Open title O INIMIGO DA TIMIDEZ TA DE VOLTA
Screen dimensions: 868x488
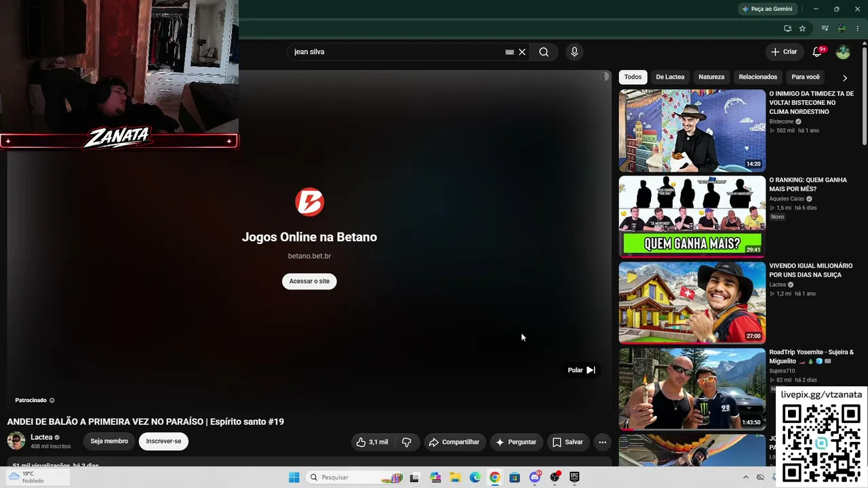coord(811,103)
